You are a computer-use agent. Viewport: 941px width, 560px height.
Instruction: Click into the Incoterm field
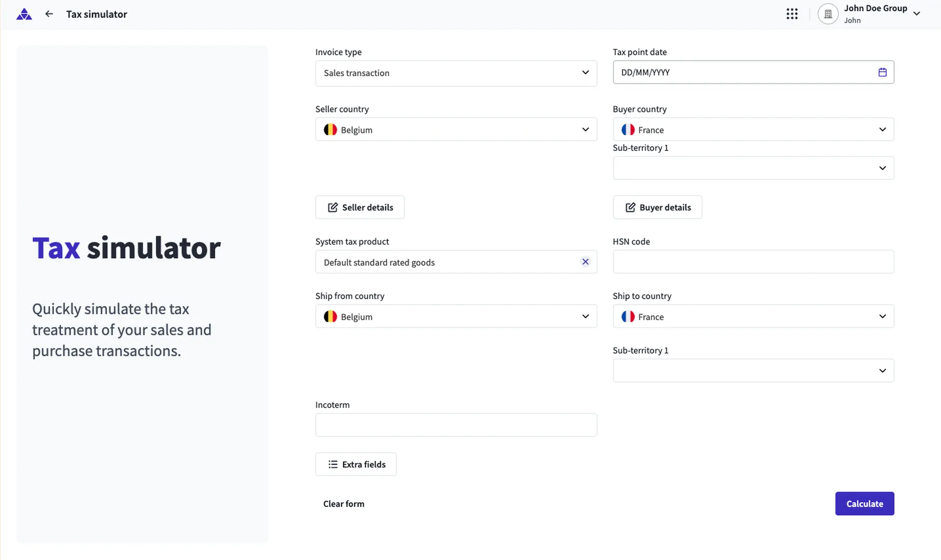pyautogui.click(x=456, y=425)
